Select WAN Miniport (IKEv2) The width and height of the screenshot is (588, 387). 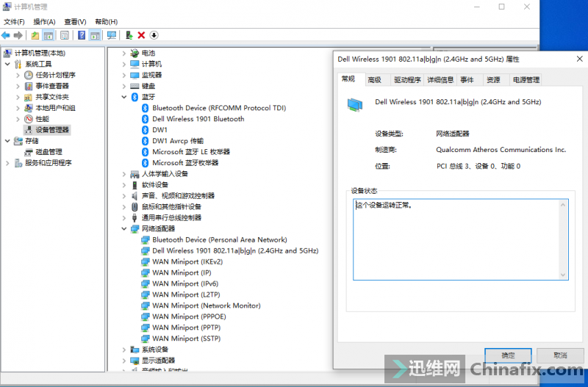click(x=187, y=261)
